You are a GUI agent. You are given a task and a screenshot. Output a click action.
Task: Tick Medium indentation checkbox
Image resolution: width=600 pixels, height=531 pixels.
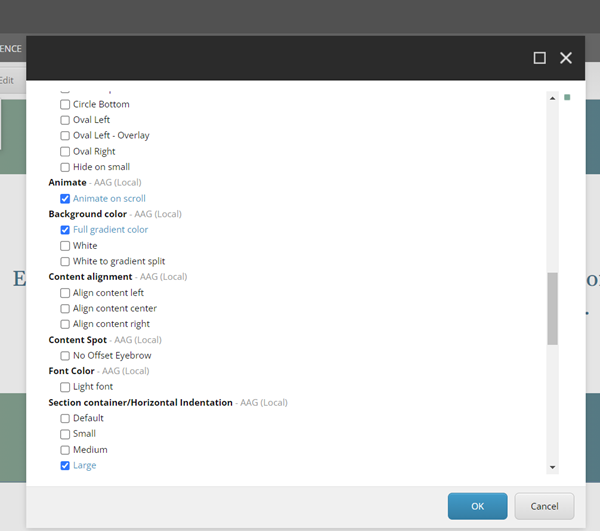coord(65,450)
